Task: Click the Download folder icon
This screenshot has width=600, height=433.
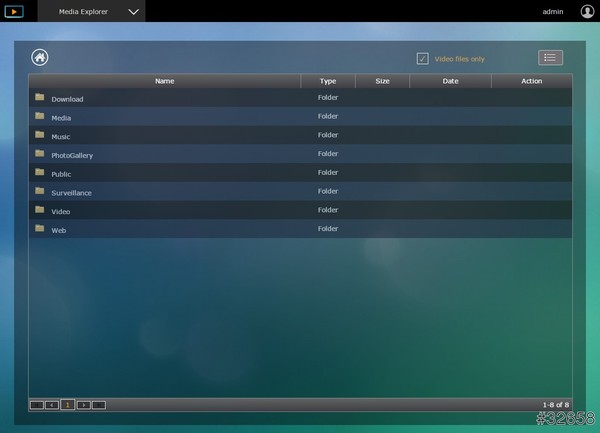Action: tap(40, 97)
